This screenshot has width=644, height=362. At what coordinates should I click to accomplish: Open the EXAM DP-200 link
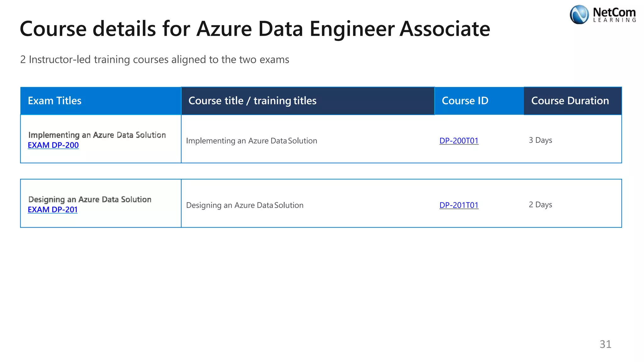pyautogui.click(x=53, y=145)
